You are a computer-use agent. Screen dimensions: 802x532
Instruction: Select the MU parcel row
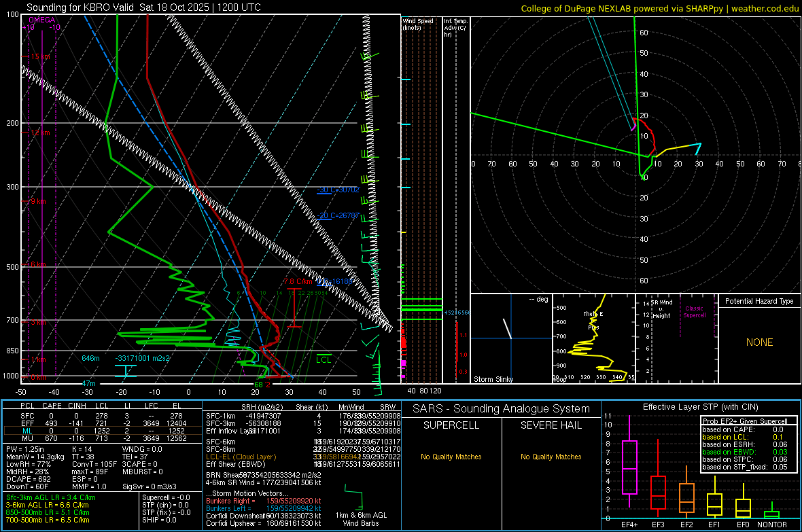point(102,438)
